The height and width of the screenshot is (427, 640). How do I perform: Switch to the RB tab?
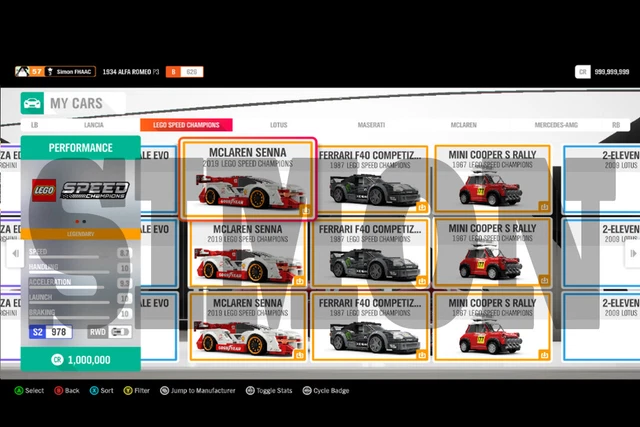(x=616, y=125)
